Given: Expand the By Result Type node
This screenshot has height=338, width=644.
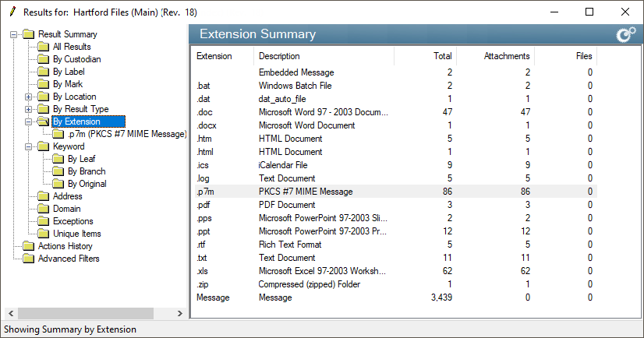Looking at the screenshot, I should tap(29, 109).
